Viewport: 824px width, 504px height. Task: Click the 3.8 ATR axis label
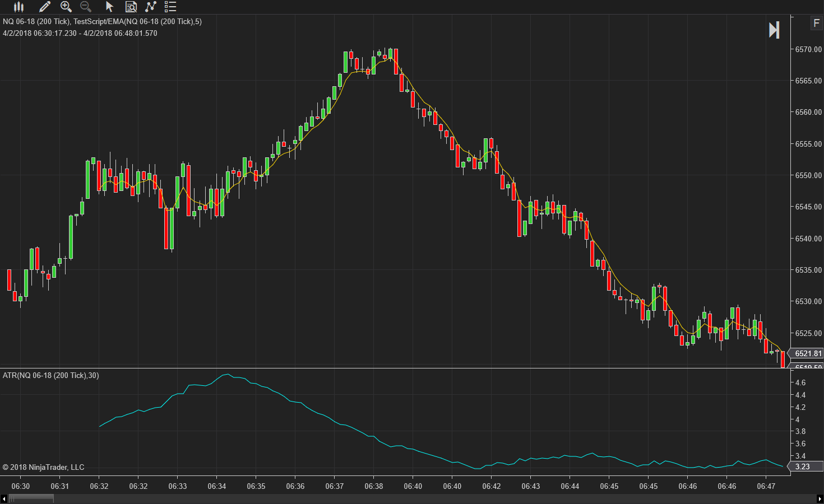(x=800, y=431)
